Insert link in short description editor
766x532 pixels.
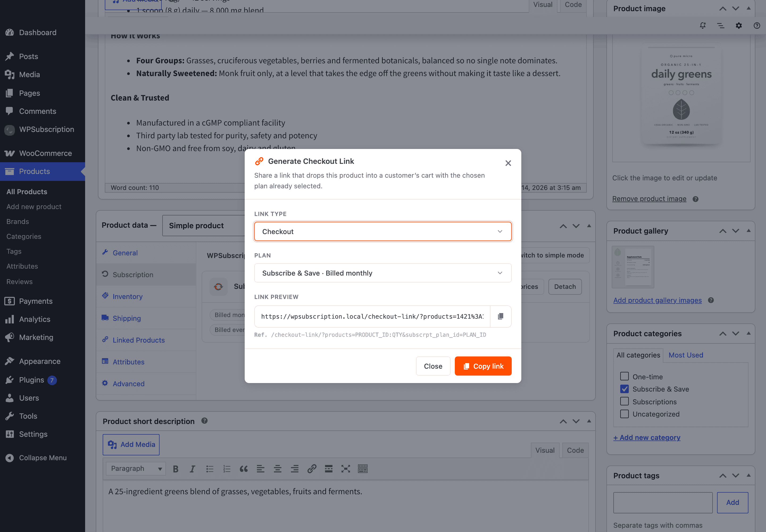click(312, 469)
